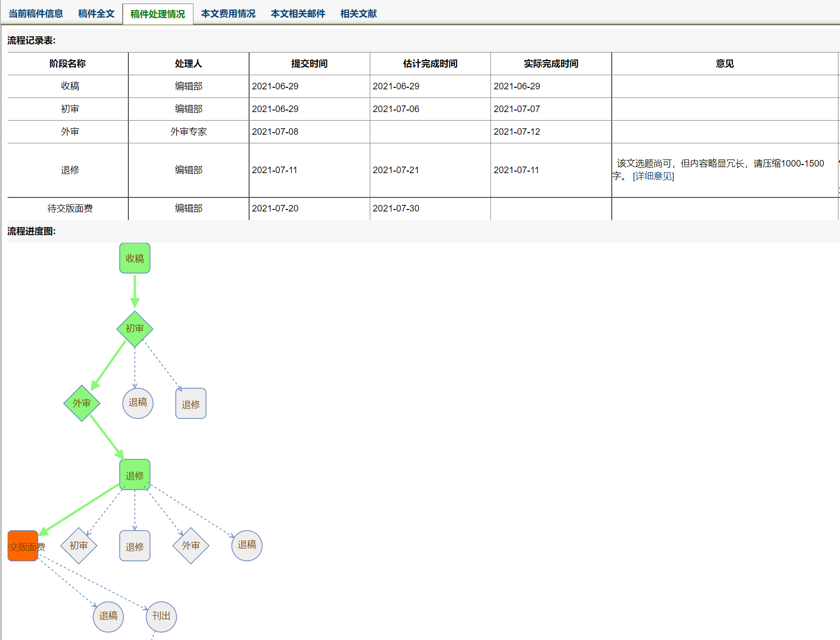Click the green 收稿 flowchart node
840x640 pixels.
(x=135, y=258)
